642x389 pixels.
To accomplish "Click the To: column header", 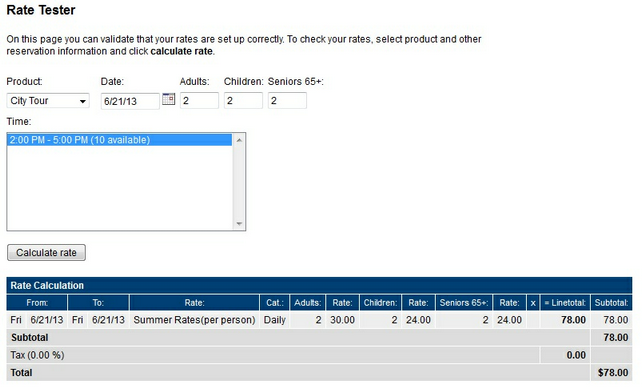I will [x=98, y=303].
